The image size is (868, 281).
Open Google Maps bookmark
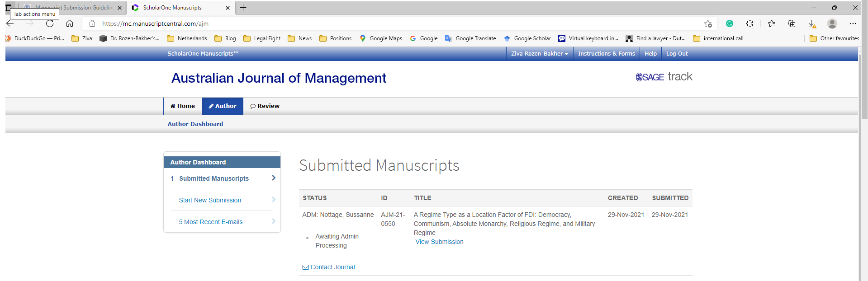coord(381,38)
